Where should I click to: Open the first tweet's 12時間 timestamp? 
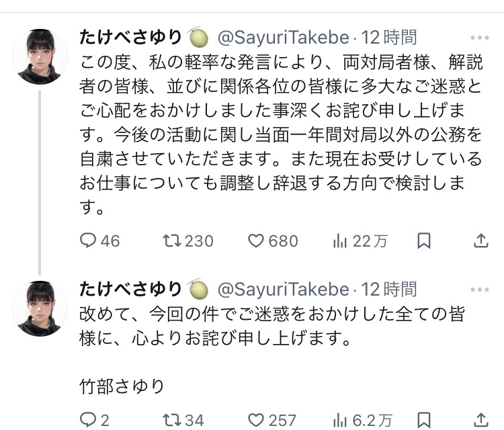[x=388, y=36]
